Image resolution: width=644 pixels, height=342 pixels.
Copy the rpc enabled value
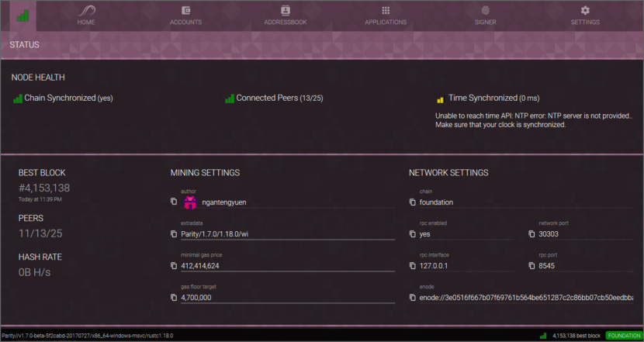[412, 234]
